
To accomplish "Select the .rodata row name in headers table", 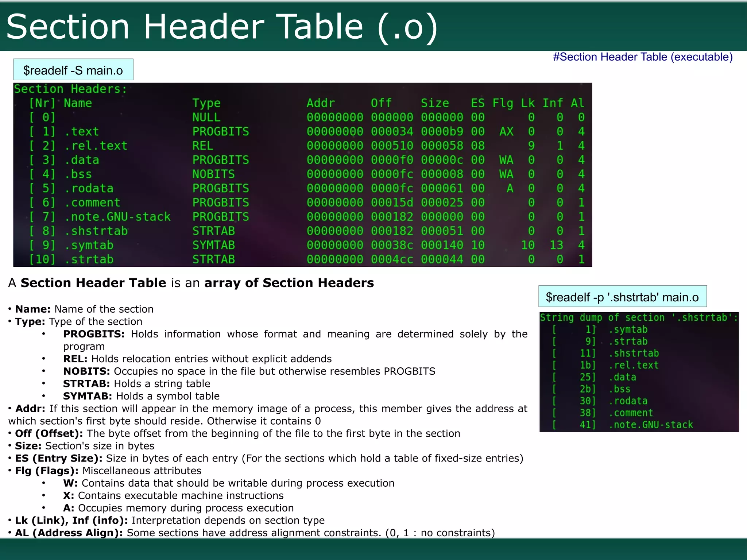I will click(89, 188).
